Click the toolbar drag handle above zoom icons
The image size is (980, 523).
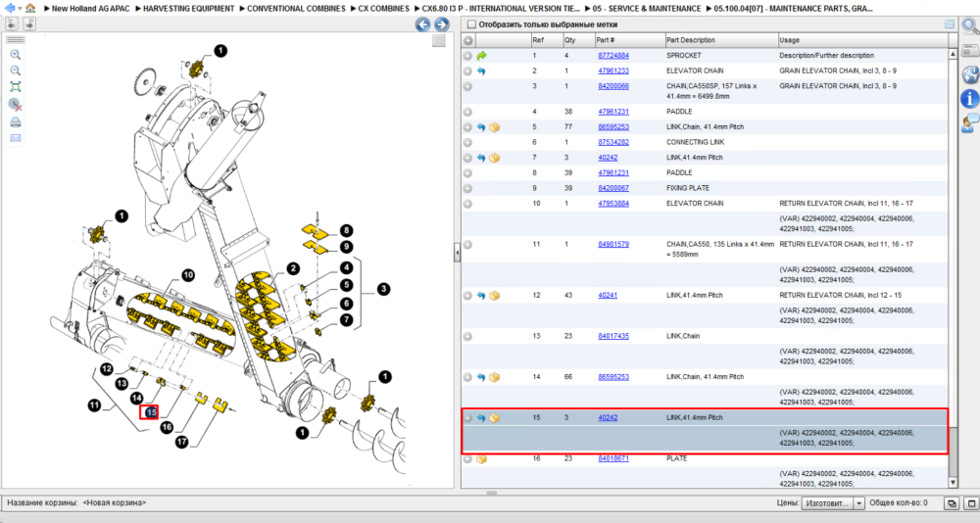[16, 40]
